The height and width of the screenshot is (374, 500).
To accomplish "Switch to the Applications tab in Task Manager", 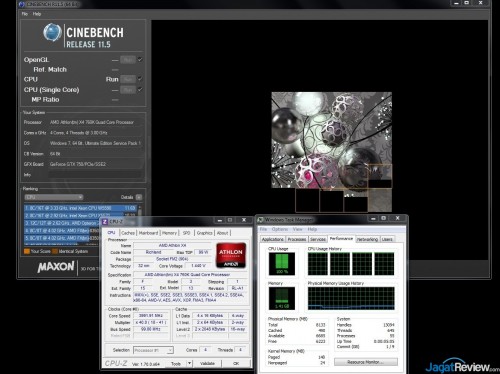I will pyautogui.click(x=273, y=239).
